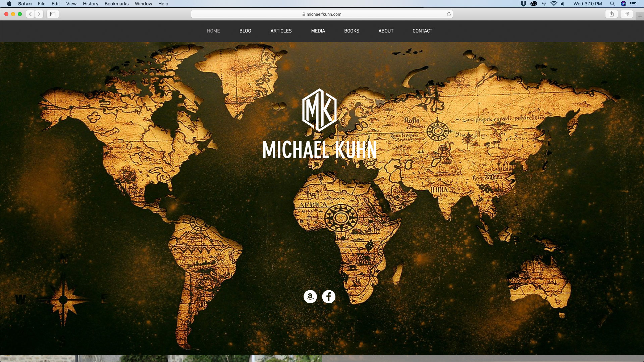This screenshot has width=644, height=362.
Task: Reload the page with the refresh icon
Action: point(449,14)
